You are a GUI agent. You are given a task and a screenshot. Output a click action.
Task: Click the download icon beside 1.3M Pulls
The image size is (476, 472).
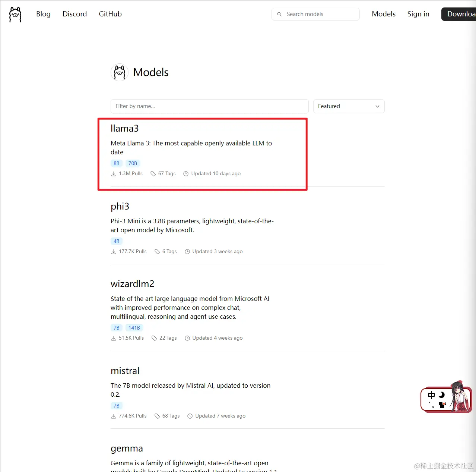click(x=114, y=174)
